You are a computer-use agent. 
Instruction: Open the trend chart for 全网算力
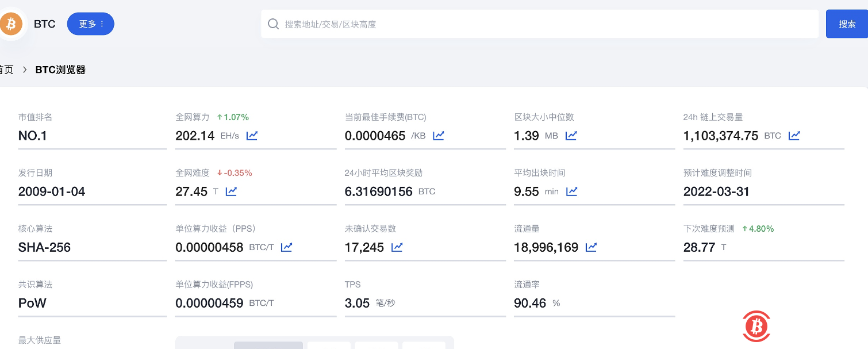252,136
